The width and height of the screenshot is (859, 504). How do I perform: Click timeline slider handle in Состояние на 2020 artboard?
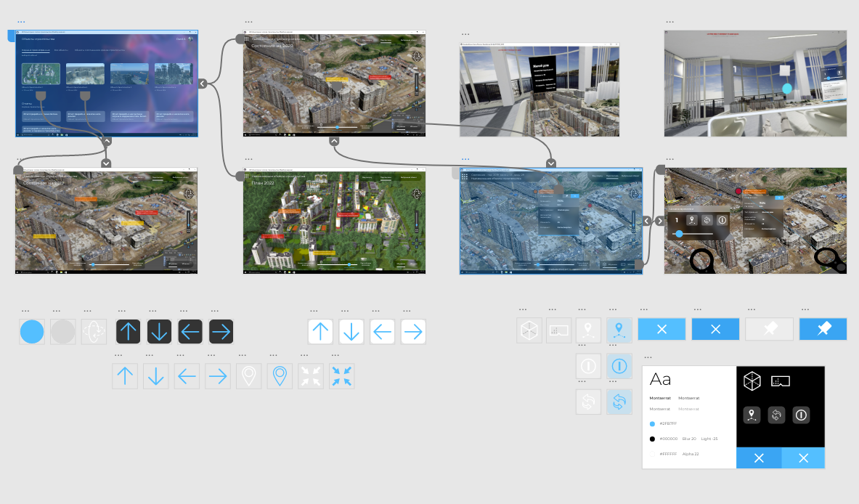coord(338,127)
